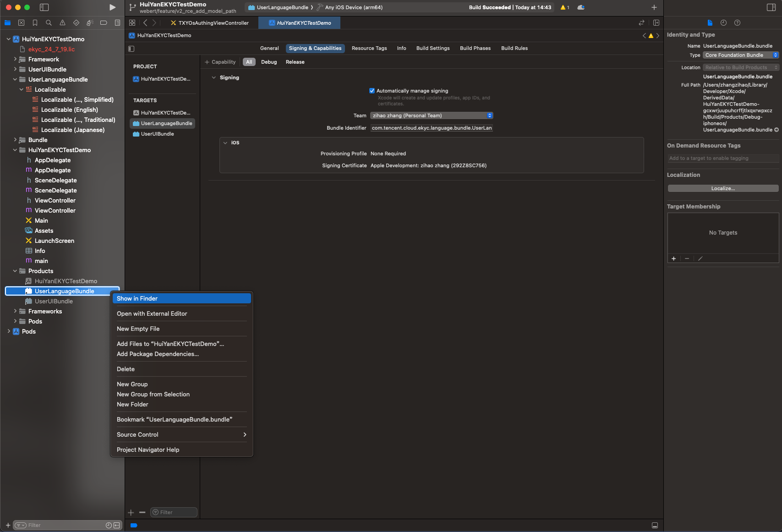
Task: Toggle the right inspectors panel icon
Action: click(771, 7)
